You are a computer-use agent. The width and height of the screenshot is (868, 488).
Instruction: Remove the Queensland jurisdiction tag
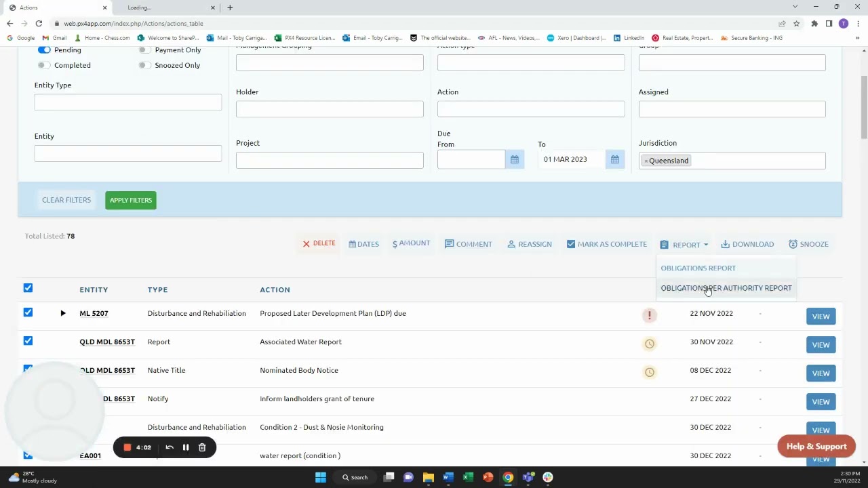point(646,161)
